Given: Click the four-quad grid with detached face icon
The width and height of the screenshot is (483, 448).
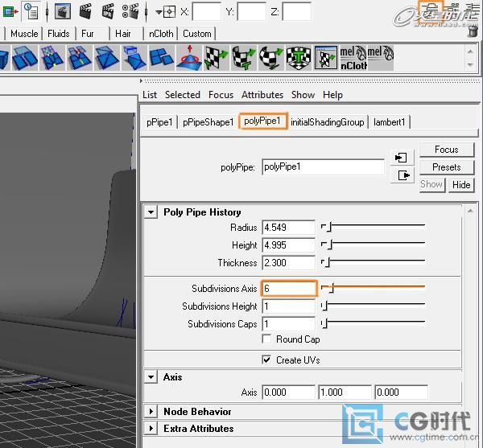Looking at the screenshot, I should point(162,58).
